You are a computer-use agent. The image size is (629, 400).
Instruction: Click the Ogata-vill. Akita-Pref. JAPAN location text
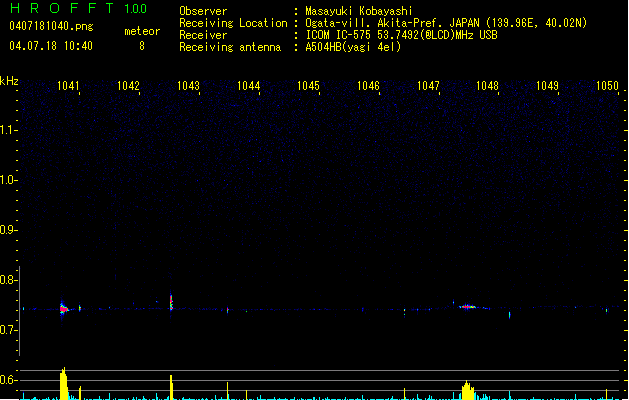pos(446,23)
